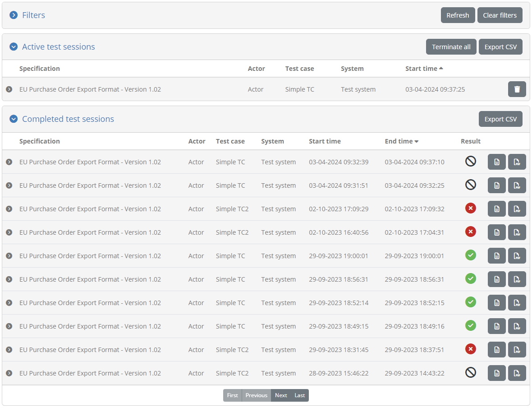Export PDF for session ending 09:32:25

517,185
